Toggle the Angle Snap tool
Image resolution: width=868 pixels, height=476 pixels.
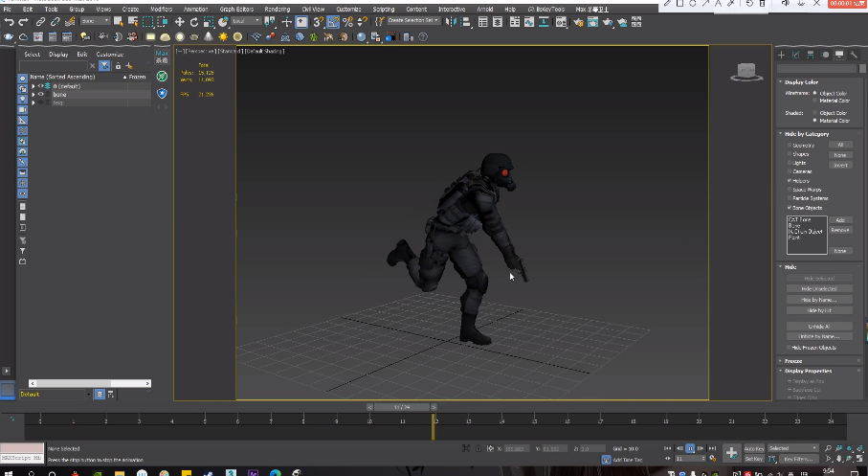[333, 22]
